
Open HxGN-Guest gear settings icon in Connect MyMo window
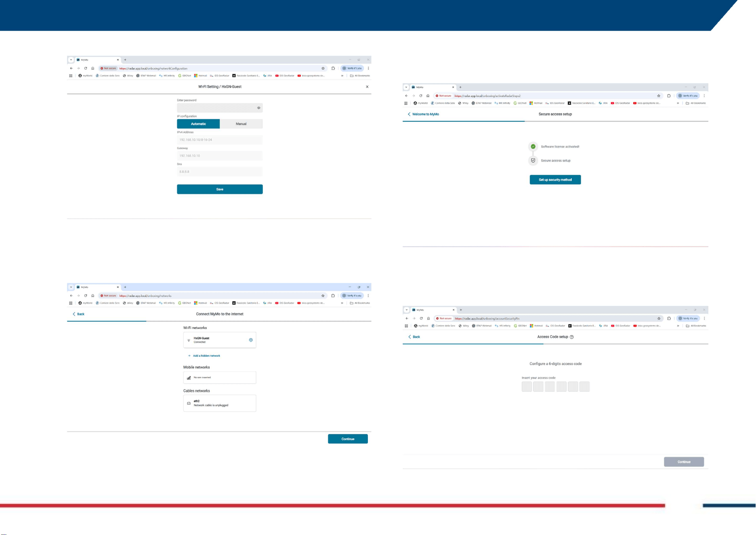(x=251, y=340)
